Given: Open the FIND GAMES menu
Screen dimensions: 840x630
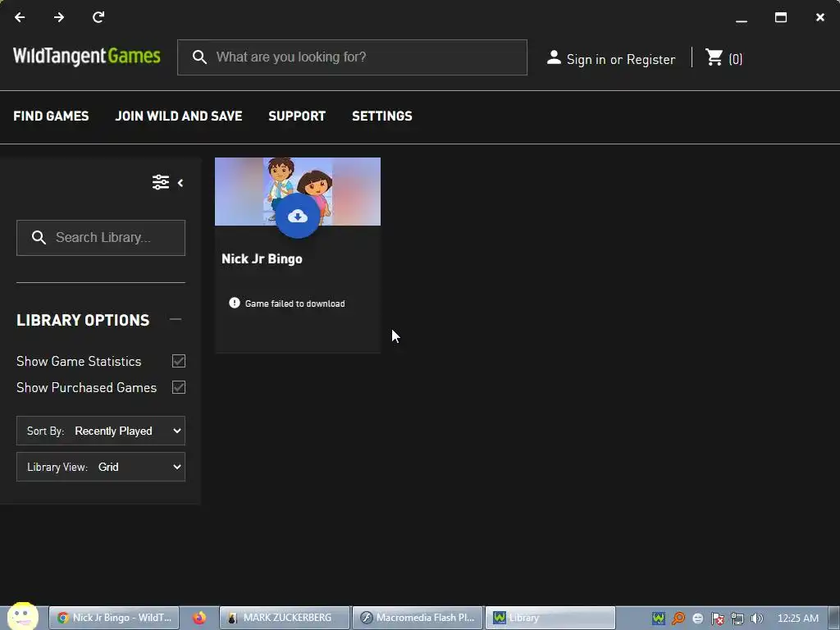Looking at the screenshot, I should click(51, 116).
